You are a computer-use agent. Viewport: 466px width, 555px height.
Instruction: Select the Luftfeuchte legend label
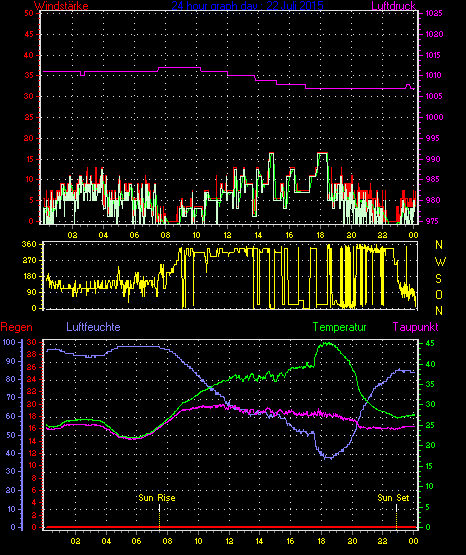tap(93, 327)
